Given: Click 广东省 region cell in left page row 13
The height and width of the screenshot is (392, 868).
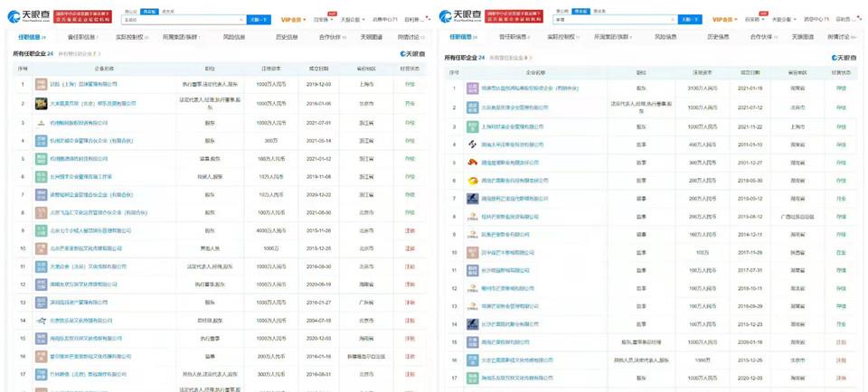Looking at the screenshot, I should pyautogui.click(x=364, y=303).
